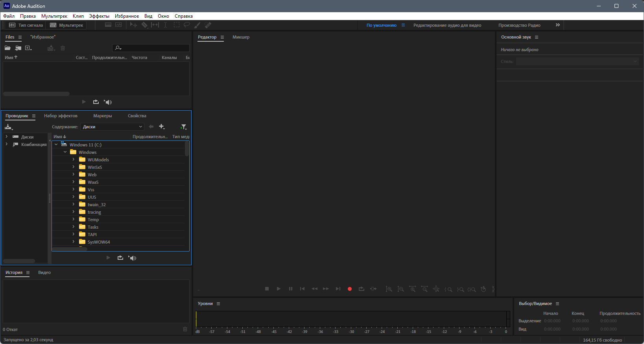The image size is (644, 344).
Task: Toggle auto-play speaker icon in Files panel
Action: pyautogui.click(x=108, y=102)
